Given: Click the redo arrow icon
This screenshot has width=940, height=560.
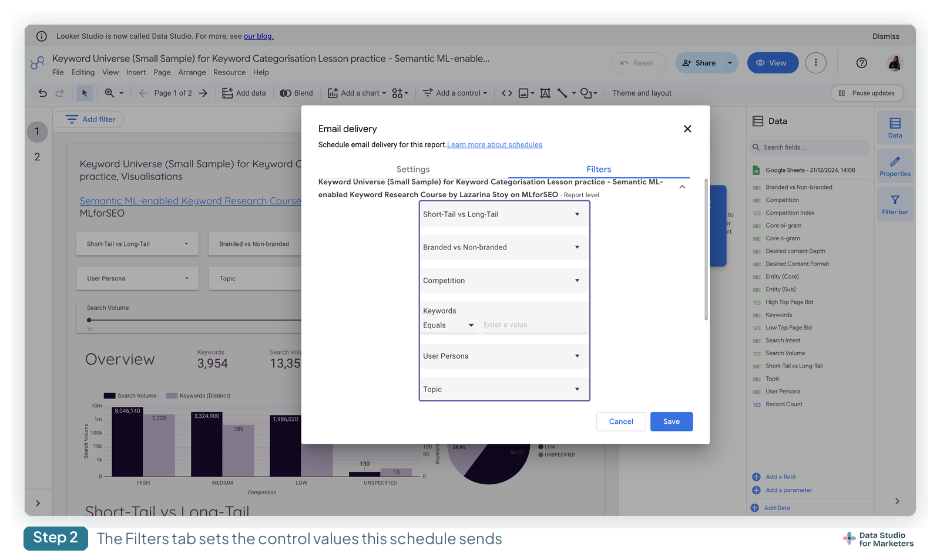Looking at the screenshot, I should [59, 93].
